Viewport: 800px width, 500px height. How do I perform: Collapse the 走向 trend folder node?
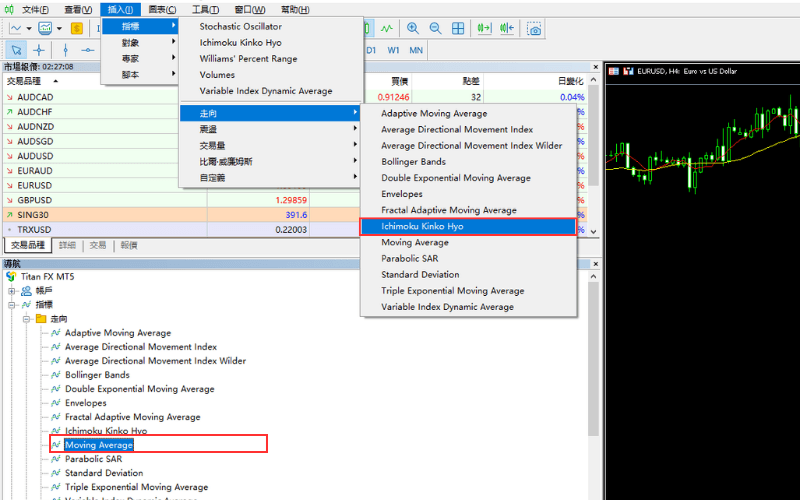28,318
